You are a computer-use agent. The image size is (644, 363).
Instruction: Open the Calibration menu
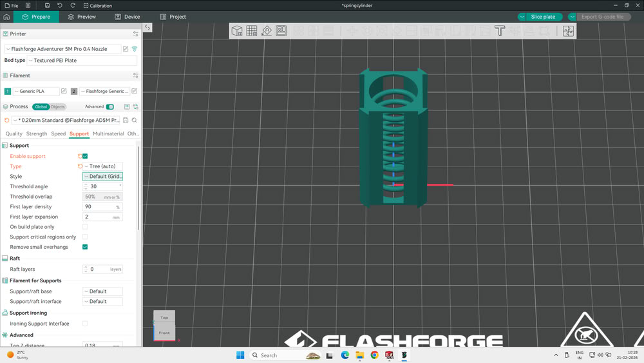point(98,5)
